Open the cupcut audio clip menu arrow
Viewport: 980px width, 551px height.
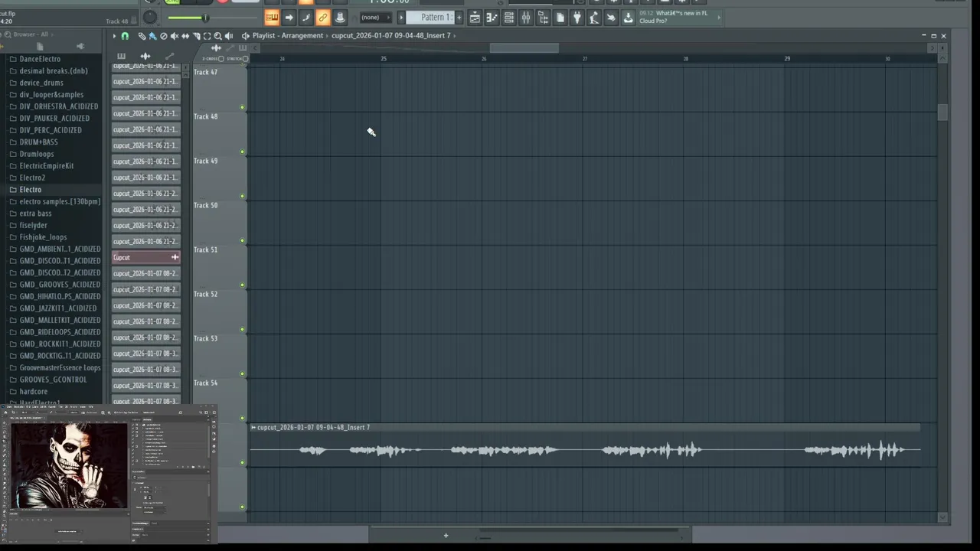pyautogui.click(x=253, y=428)
